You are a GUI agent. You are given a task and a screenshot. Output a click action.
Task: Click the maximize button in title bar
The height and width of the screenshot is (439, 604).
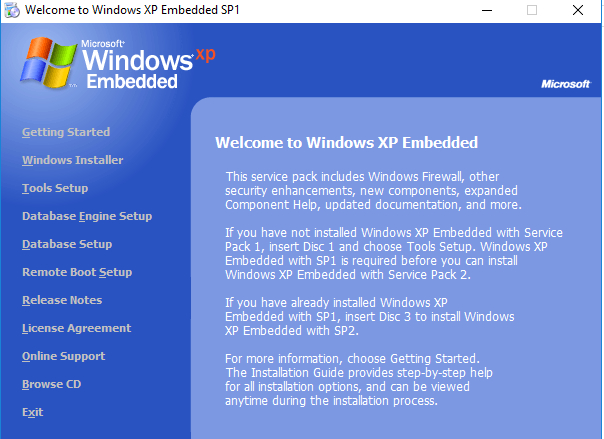point(531,10)
